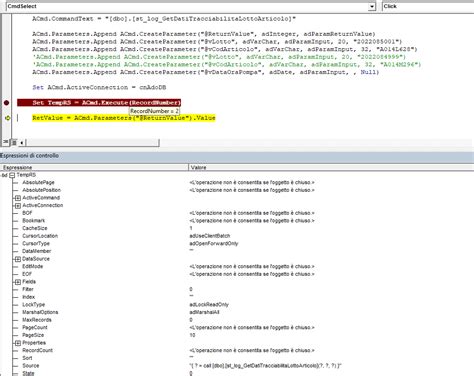Image resolution: width=474 pixels, height=376 pixels.
Task: Remove breakpoint dot on Execute line
Action: [6, 103]
